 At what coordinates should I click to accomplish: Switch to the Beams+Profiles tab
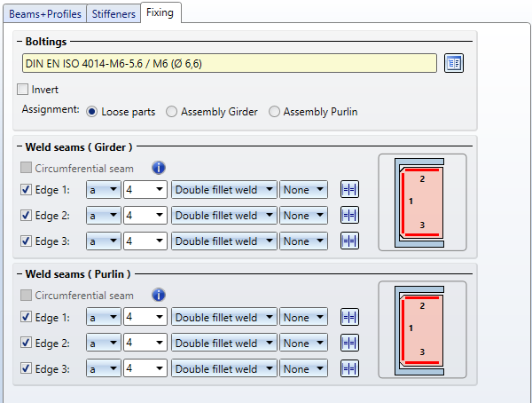click(45, 14)
